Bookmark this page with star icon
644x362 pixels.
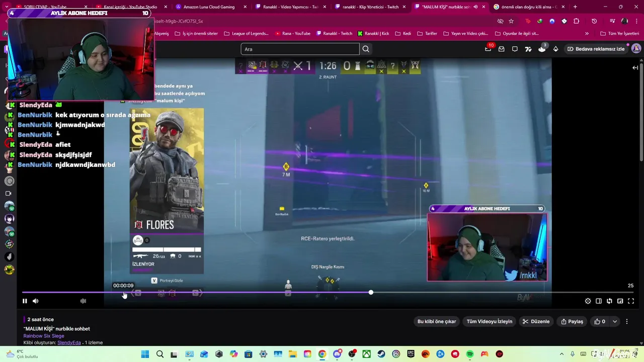[511, 21]
